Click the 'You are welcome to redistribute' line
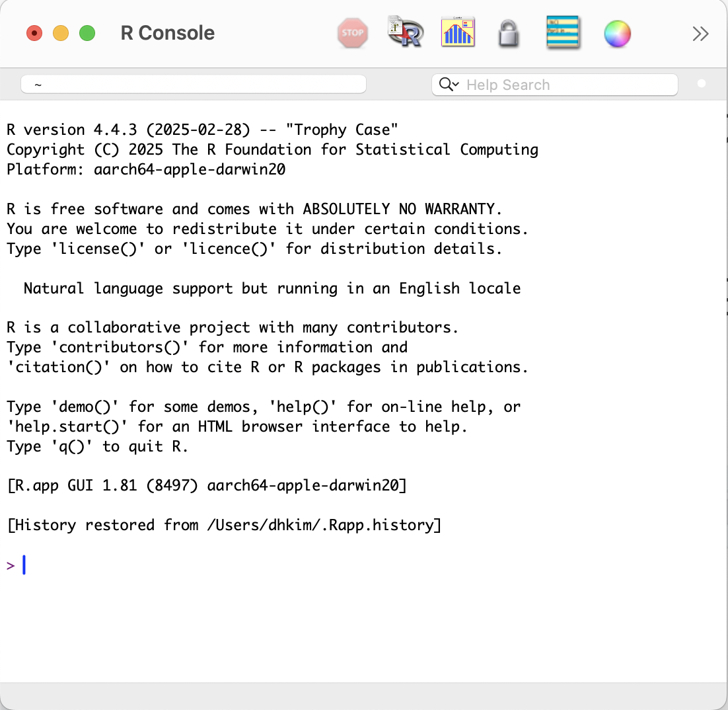This screenshot has height=710, width=728. [x=268, y=229]
